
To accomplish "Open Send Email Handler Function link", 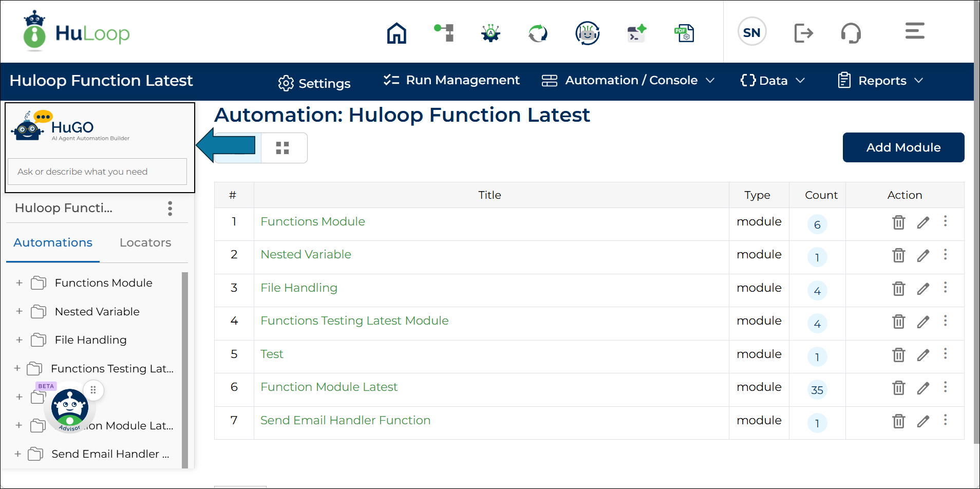I will click(x=345, y=420).
